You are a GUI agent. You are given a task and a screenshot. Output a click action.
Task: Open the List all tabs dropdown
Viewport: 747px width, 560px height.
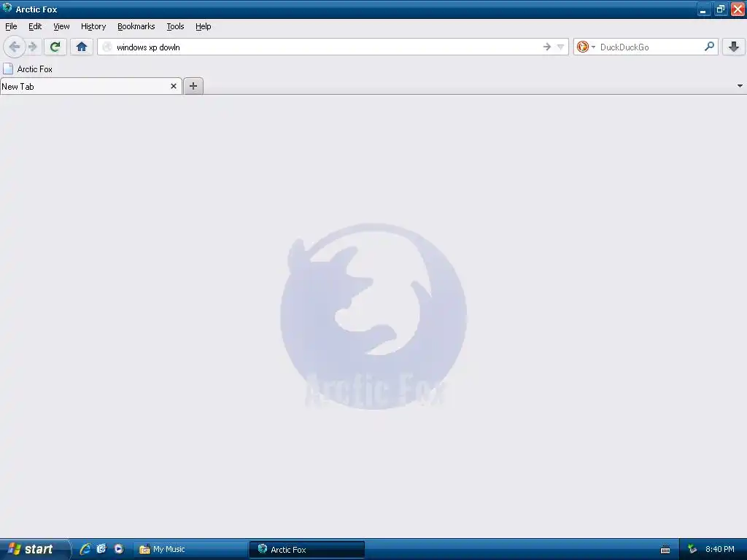(x=740, y=86)
